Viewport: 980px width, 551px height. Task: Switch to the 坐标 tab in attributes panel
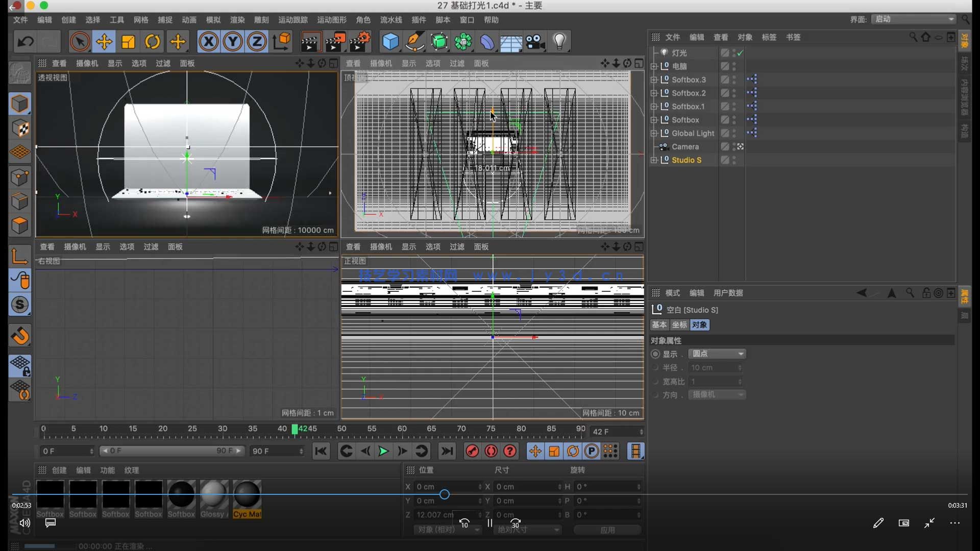(x=679, y=324)
